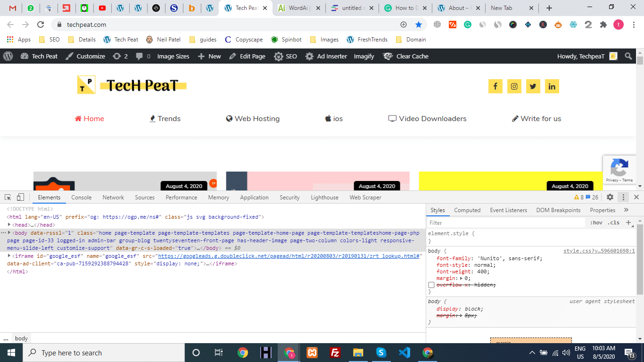Image resolution: width=644 pixels, height=362 pixels.
Task: Click the DevTools warnings count badge
Action: pos(579,197)
